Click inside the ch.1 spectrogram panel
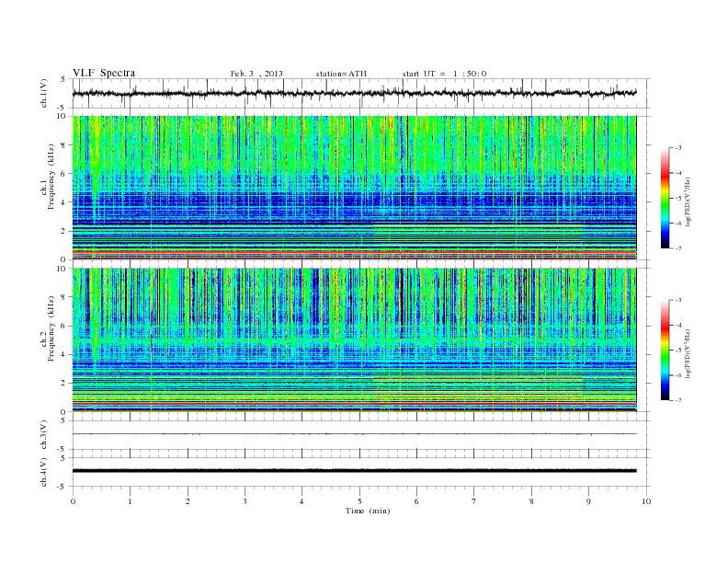Screen dimensions: 728x563 pyautogui.click(x=354, y=188)
